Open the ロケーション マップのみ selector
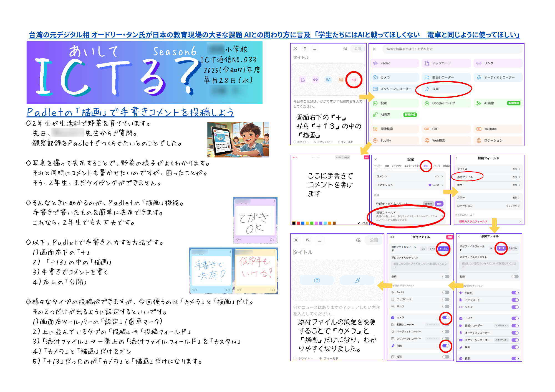Image resolution: width=555 pixels, height=392 pixels. click(512, 206)
